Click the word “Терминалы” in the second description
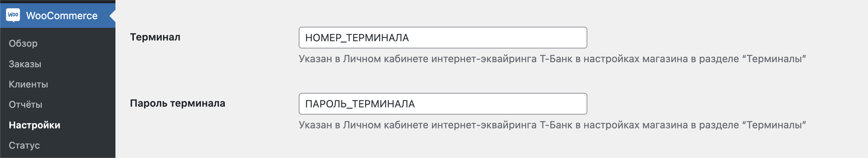Screen dimensions: 868x158 click(x=774, y=125)
